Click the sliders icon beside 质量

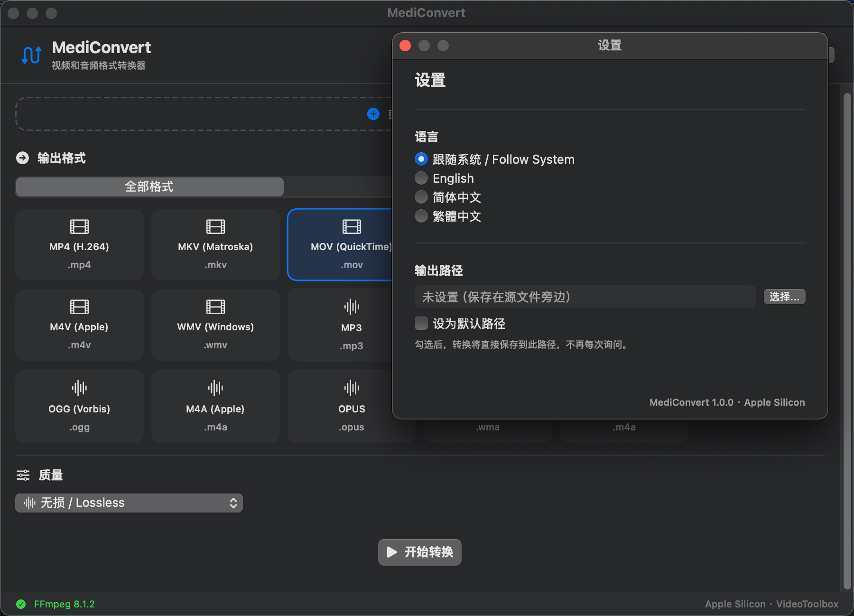pyautogui.click(x=23, y=475)
